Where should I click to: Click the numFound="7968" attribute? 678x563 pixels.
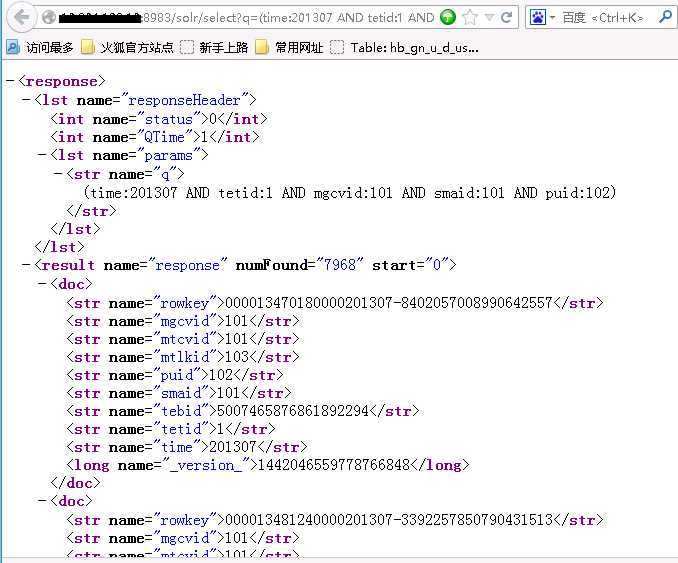click(x=300, y=264)
